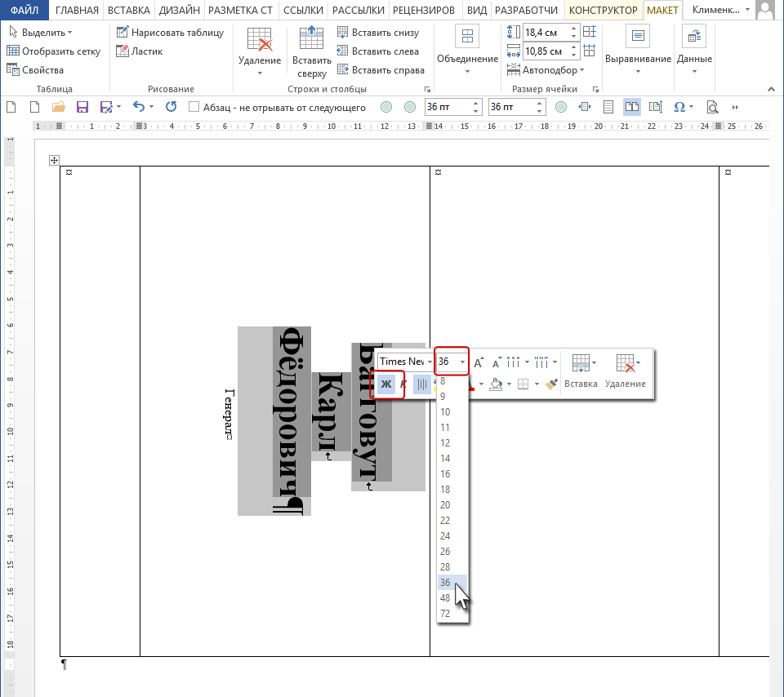Choose font size 48 from list
Viewport: 784px width, 697px height.
pos(445,597)
